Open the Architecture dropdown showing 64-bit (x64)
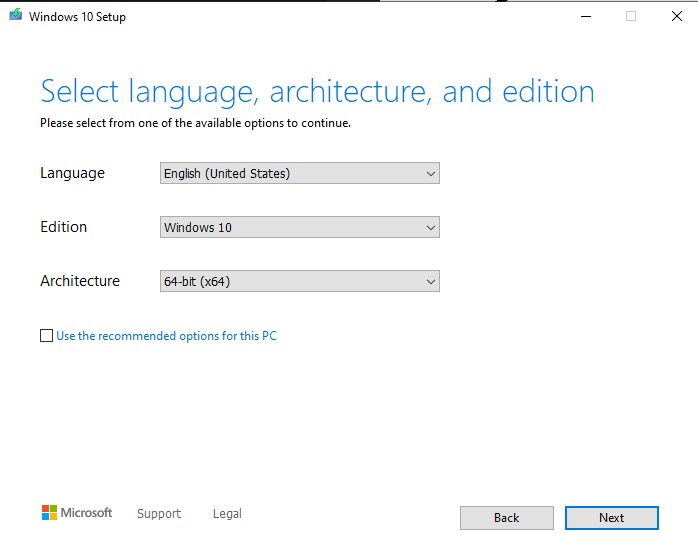 [300, 281]
